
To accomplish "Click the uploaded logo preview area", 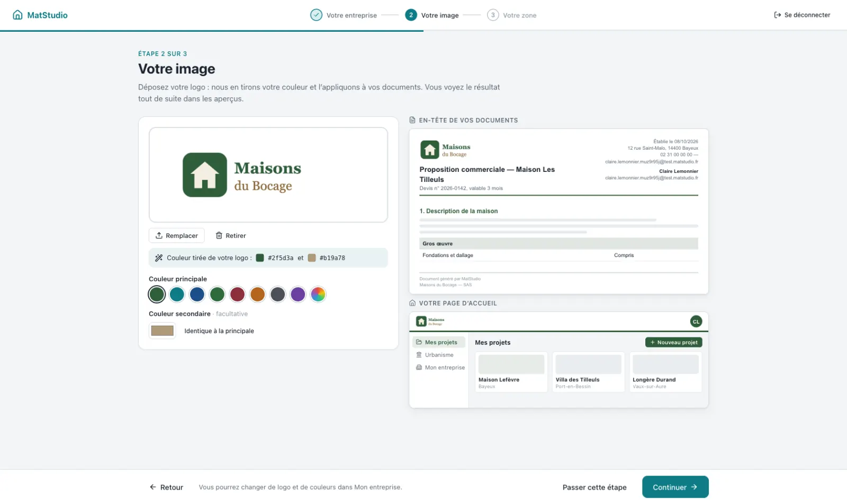I will [268, 175].
